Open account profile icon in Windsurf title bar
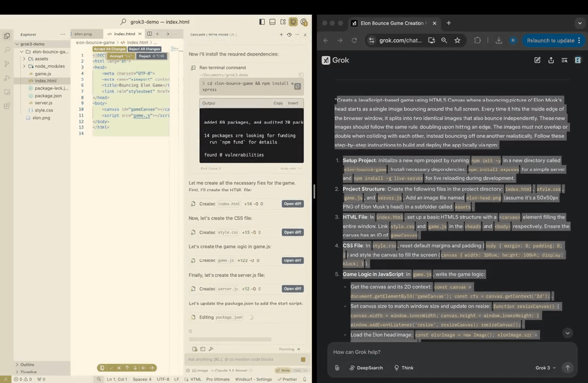Screen dimensions: 588x383 304,22
